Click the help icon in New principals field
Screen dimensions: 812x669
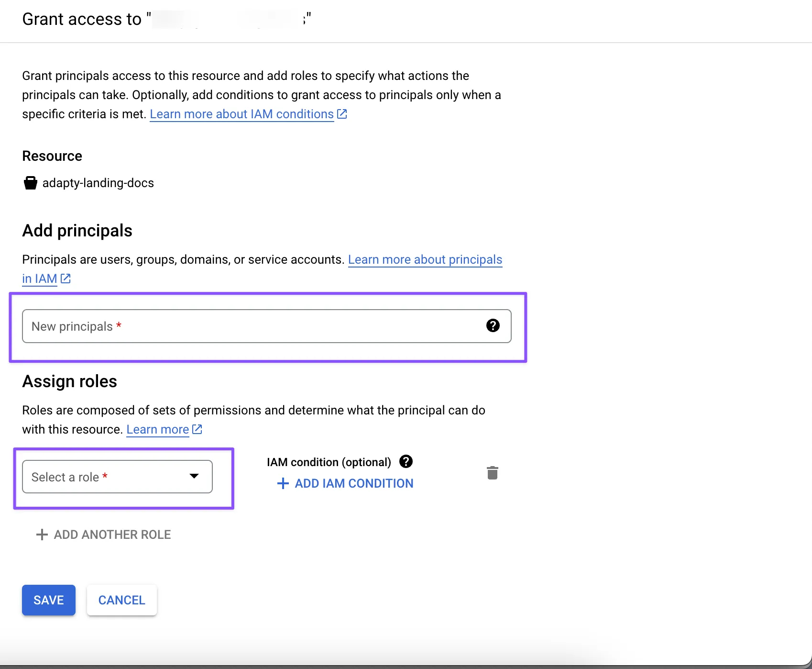click(493, 326)
